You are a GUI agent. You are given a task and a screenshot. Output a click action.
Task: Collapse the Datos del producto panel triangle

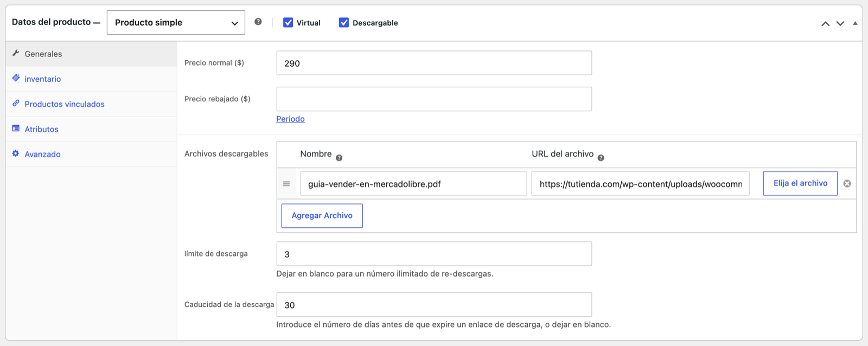click(x=856, y=23)
